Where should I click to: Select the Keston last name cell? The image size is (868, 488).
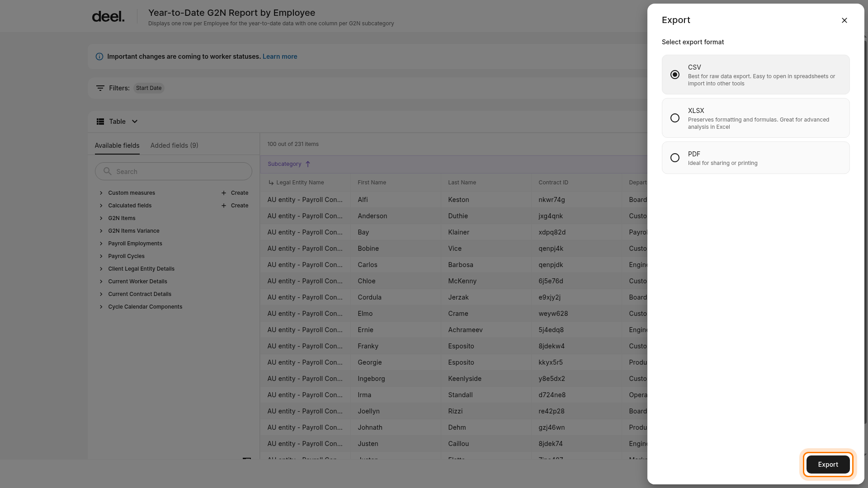(x=486, y=200)
